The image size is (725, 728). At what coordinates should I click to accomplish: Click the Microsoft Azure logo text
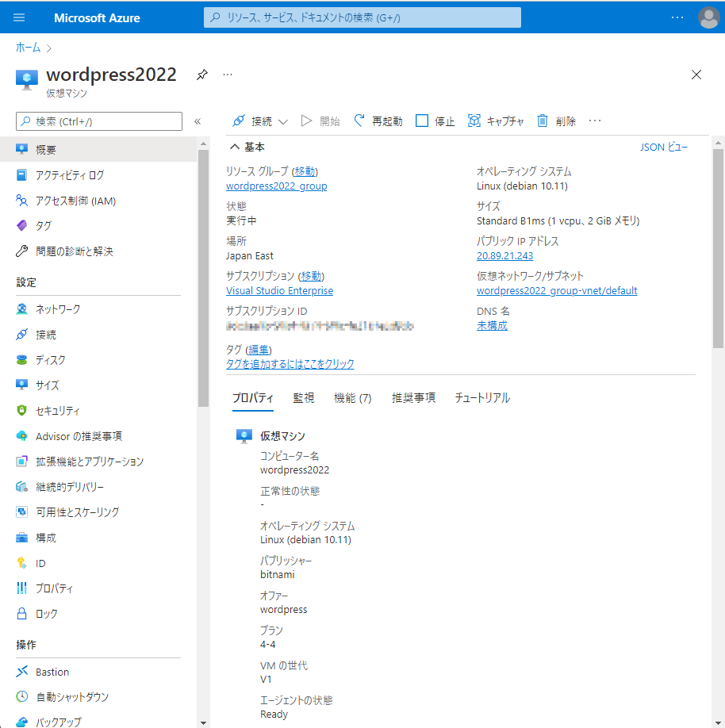[x=97, y=17]
